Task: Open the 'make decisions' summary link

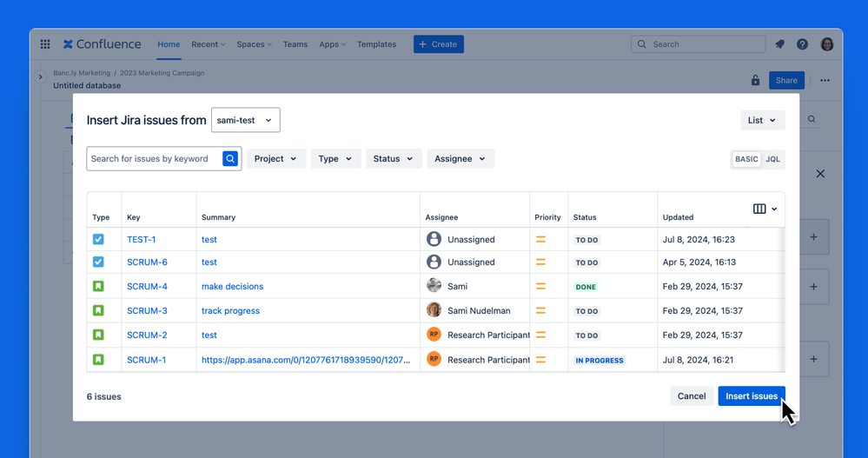Action: (x=233, y=286)
